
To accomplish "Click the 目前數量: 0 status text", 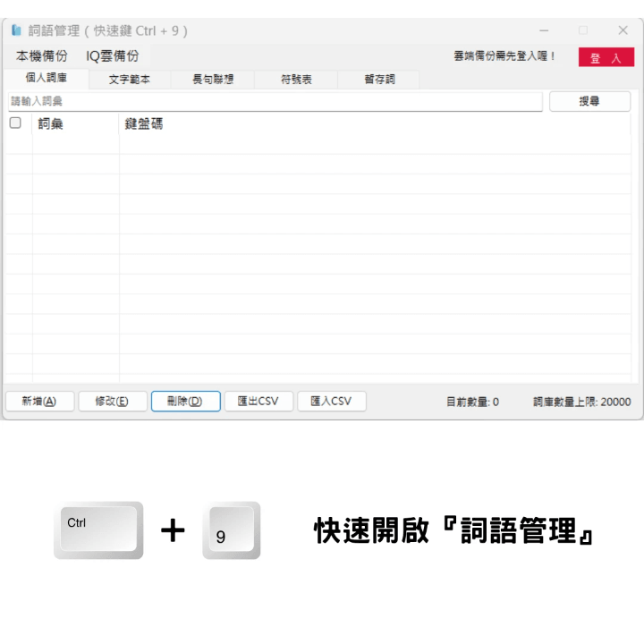I will [472, 402].
